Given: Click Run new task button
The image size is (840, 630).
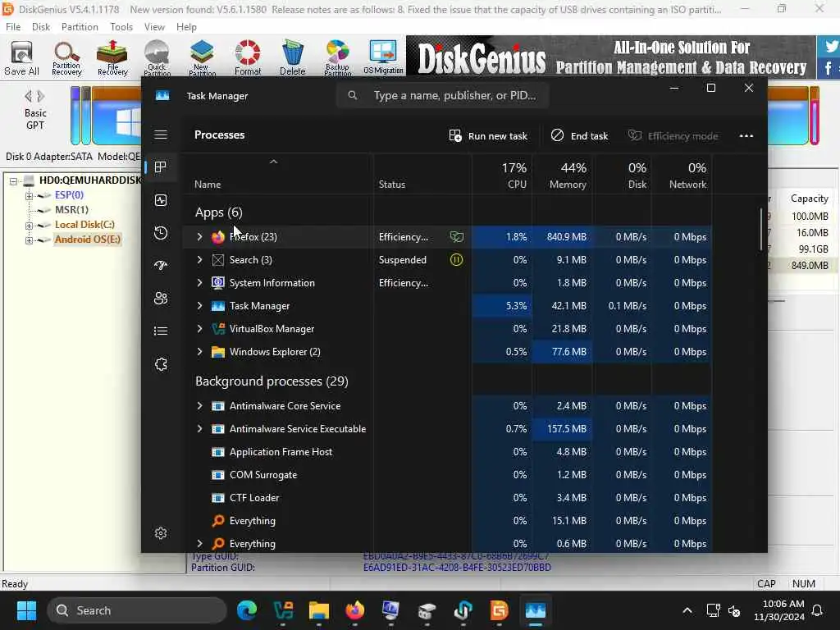Looking at the screenshot, I should click(488, 136).
